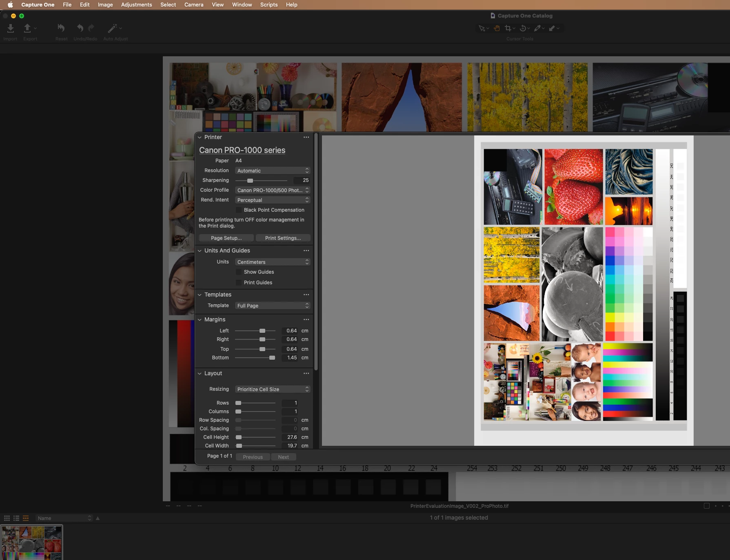Open Units And Guides options ellipsis

click(x=306, y=251)
